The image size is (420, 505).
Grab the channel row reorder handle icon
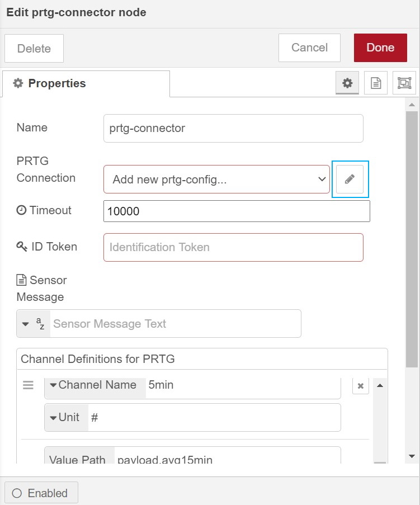28,385
